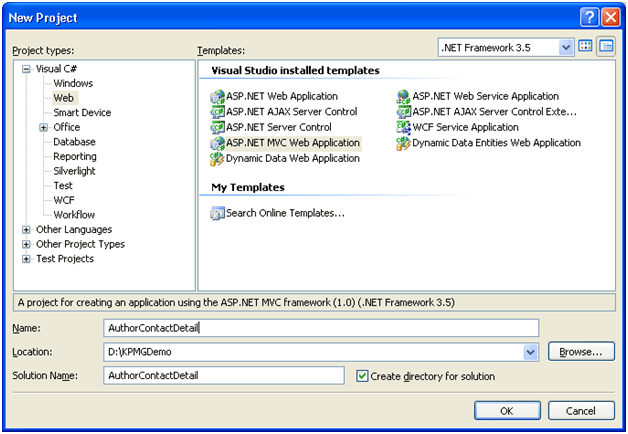628x434 pixels.
Task: Collapse the Visual C# tree node
Action: [26, 69]
